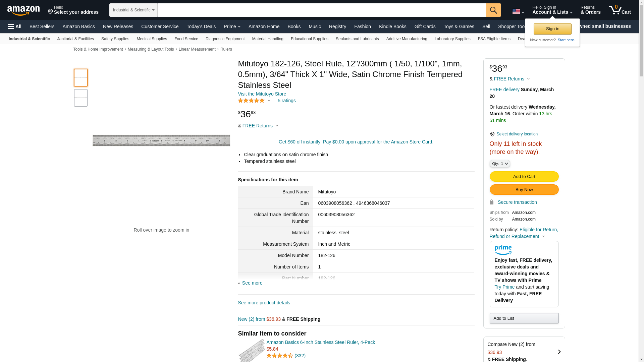
Task: Visit the Mitutoyo Store link
Action: point(262,94)
